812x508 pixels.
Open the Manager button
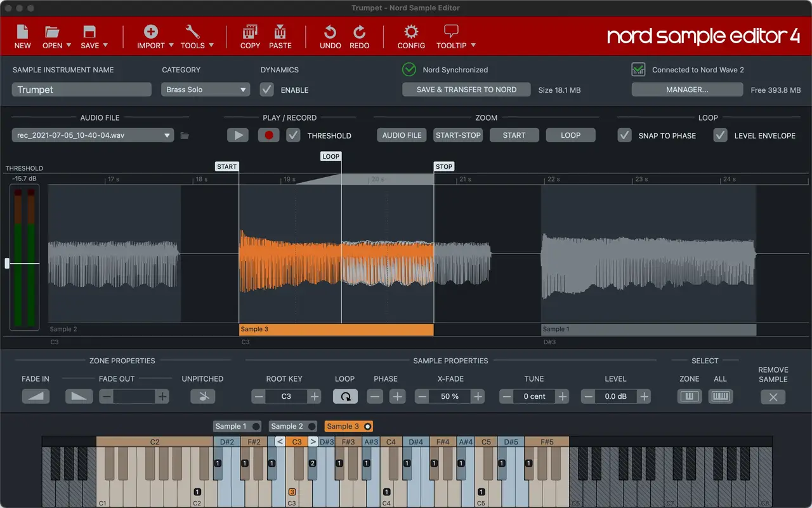[687, 90]
